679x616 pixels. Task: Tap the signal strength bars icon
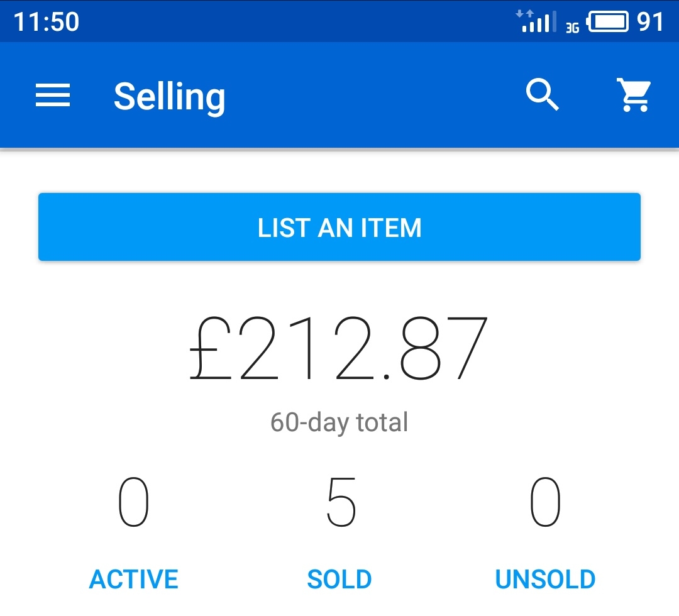(x=539, y=23)
